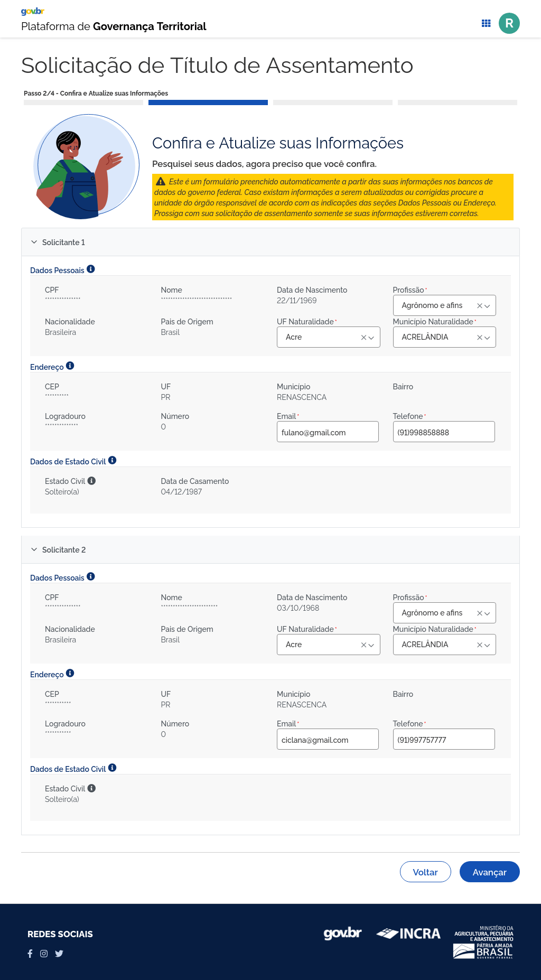Open Profissão dropdown for Solicitante 2
The width and height of the screenshot is (541, 980).
487,613
